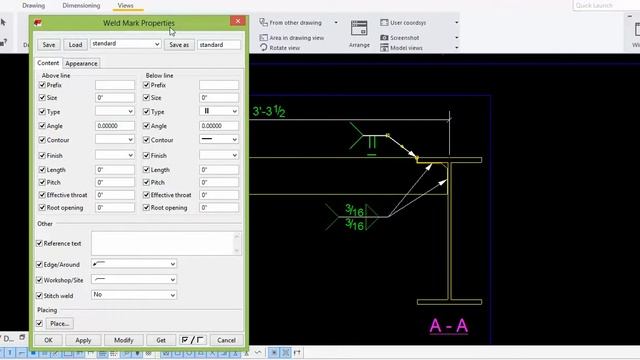Open the Edge/Around dropdown

click(134, 264)
